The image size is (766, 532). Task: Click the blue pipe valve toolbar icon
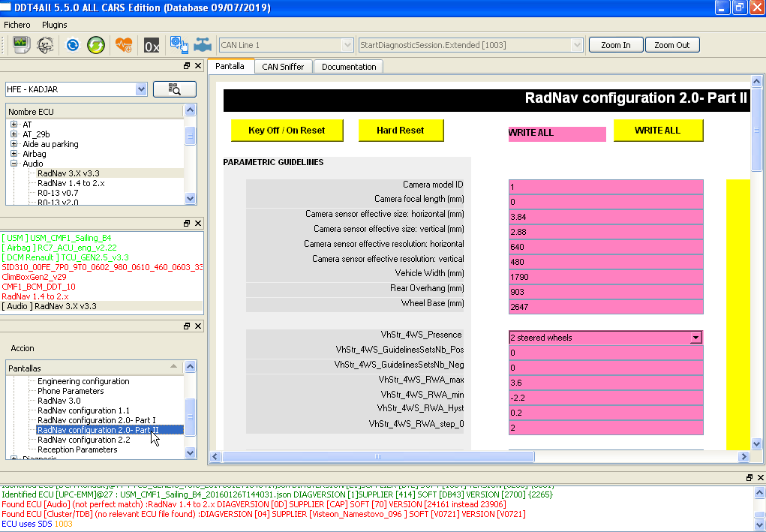pyautogui.click(x=203, y=45)
